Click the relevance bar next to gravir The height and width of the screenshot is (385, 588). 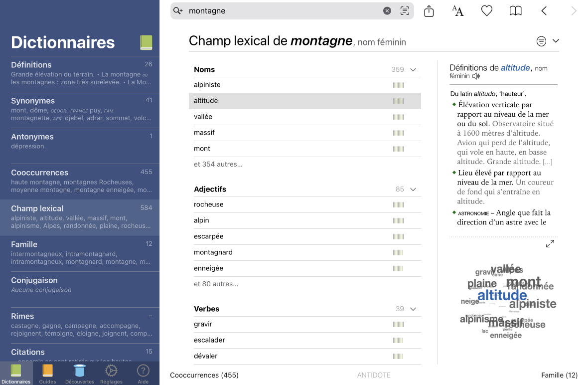[399, 324]
